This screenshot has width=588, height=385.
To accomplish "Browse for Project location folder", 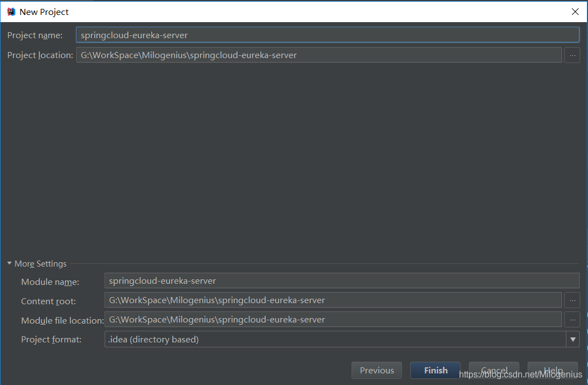I will (572, 55).
